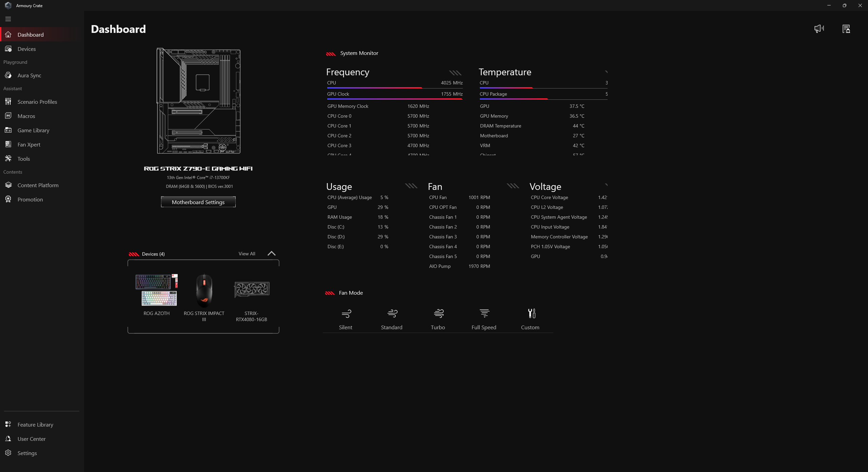Click the CPU Core Voltage row
The width and height of the screenshot is (868, 472).
point(569,197)
